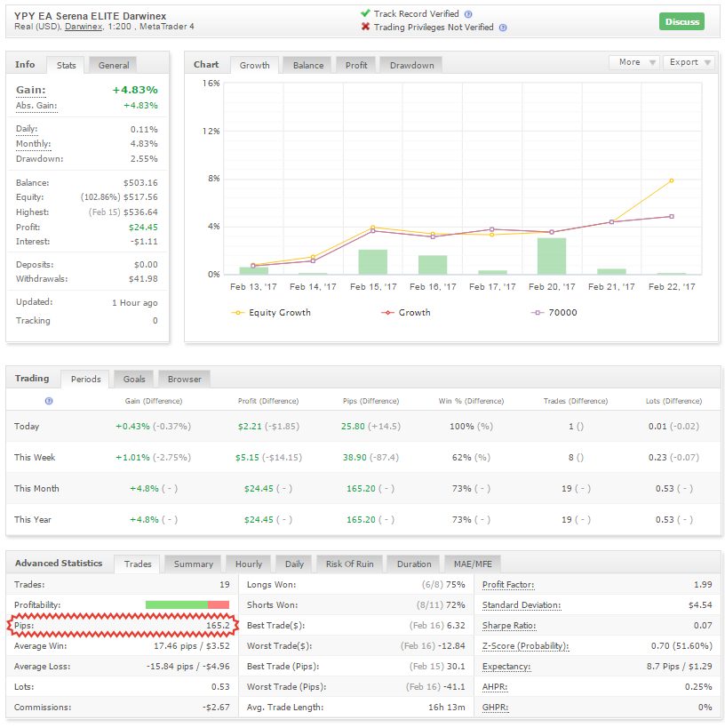This screenshot has width=725, height=728.
Task: Open the Risk Of Ruin tab
Action: tap(349, 564)
